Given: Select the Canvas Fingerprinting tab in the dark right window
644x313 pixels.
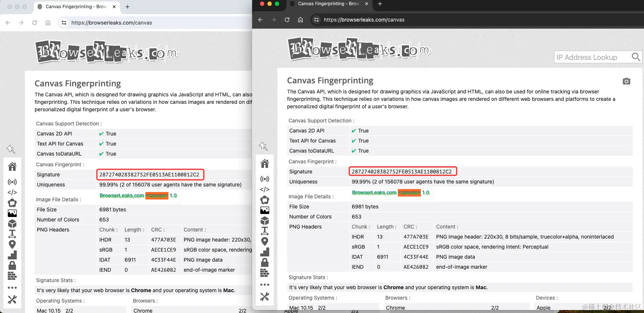Looking at the screenshot, I should pos(329,4).
